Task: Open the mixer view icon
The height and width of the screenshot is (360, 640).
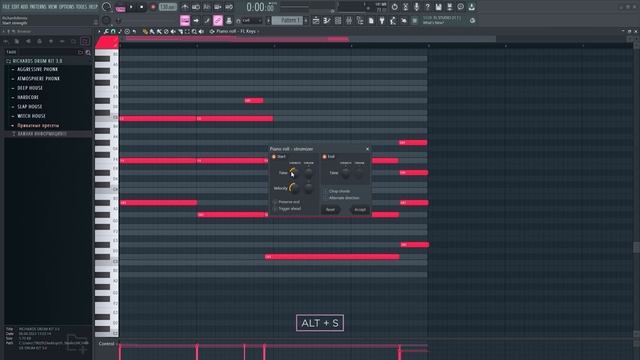Action: (349, 20)
